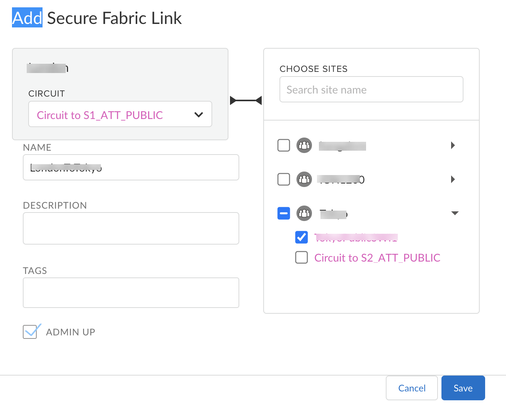Uncheck the selected pink circuit checkbox

[302, 237]
